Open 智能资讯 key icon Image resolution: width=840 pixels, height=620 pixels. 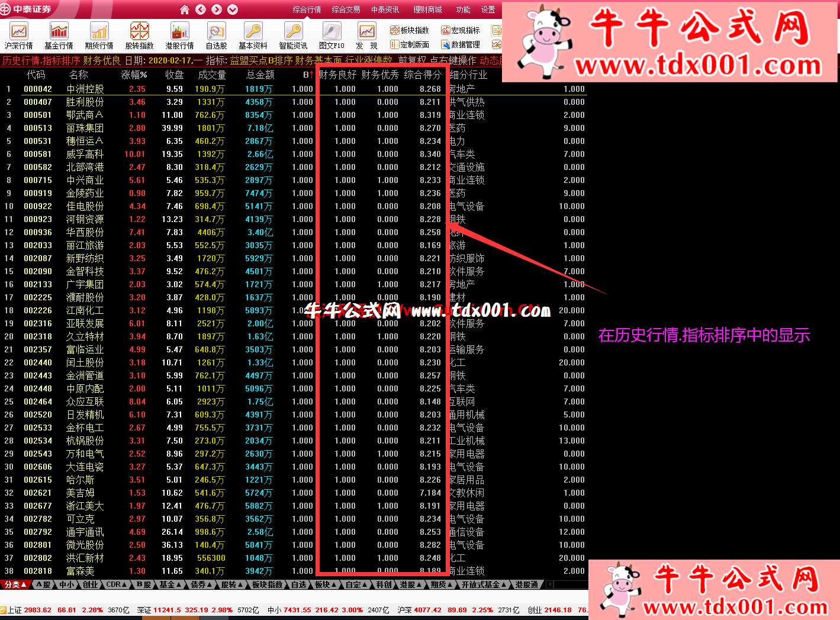pyautogui.click(x=293, y=36)
